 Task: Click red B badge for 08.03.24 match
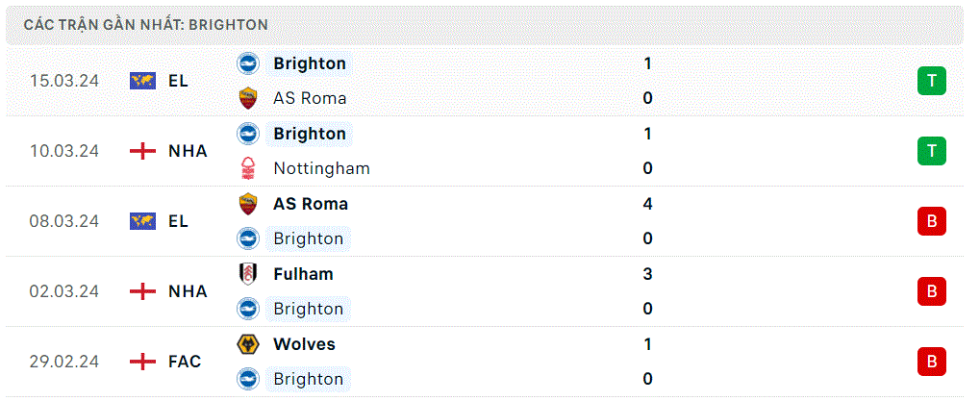(931, 221)
